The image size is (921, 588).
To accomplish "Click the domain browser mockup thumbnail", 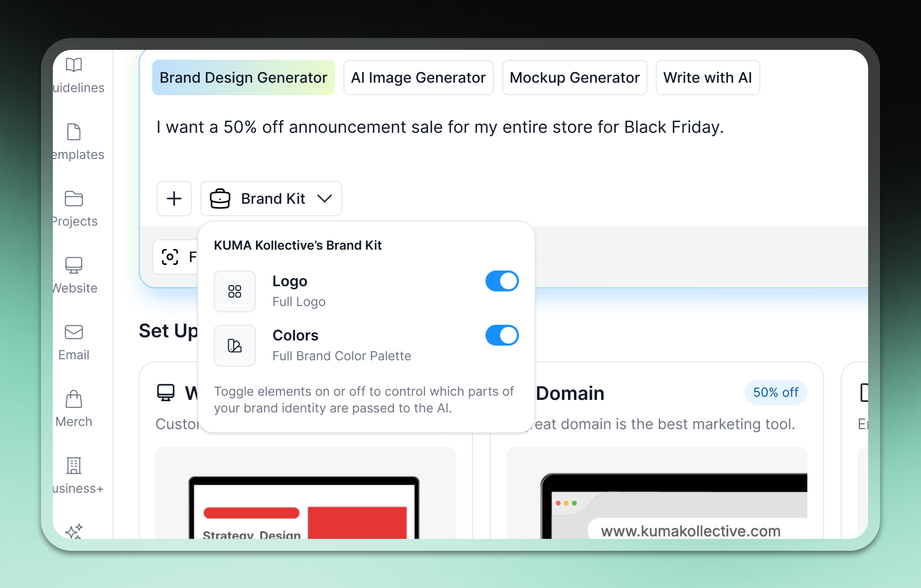I will tap(657, 493).
